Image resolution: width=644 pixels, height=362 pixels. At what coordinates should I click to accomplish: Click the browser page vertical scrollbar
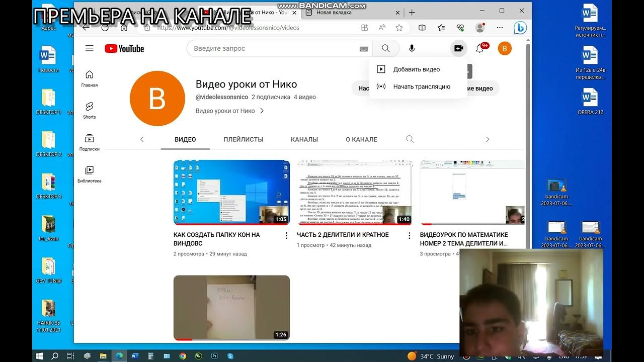[x=528, y=146]
